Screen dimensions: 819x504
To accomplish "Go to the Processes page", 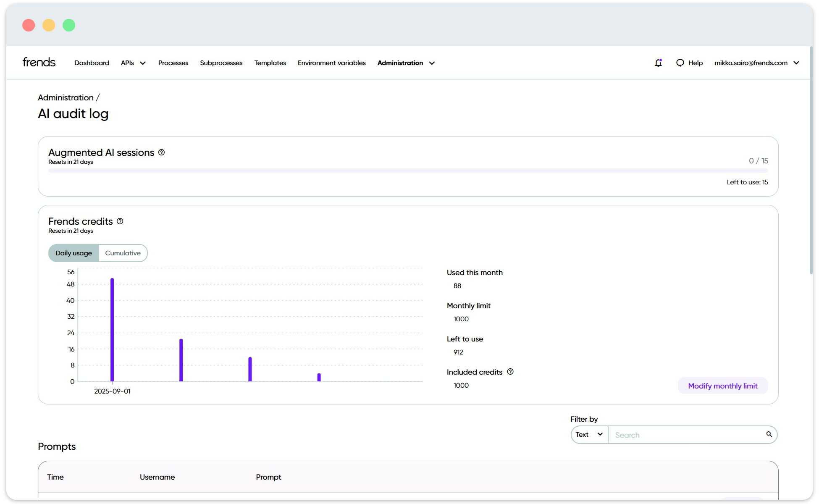I will tap(173, 63).
